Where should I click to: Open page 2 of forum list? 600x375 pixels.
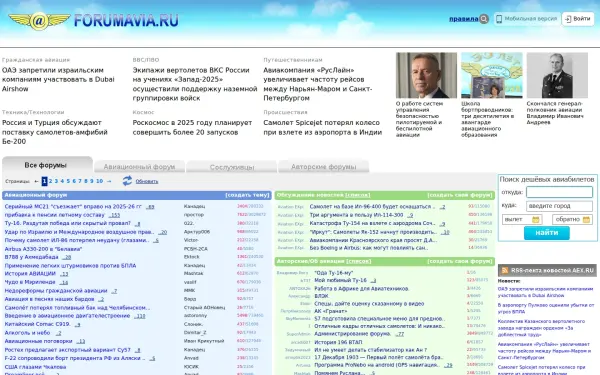pyautogui.click(x=51, y=181)
